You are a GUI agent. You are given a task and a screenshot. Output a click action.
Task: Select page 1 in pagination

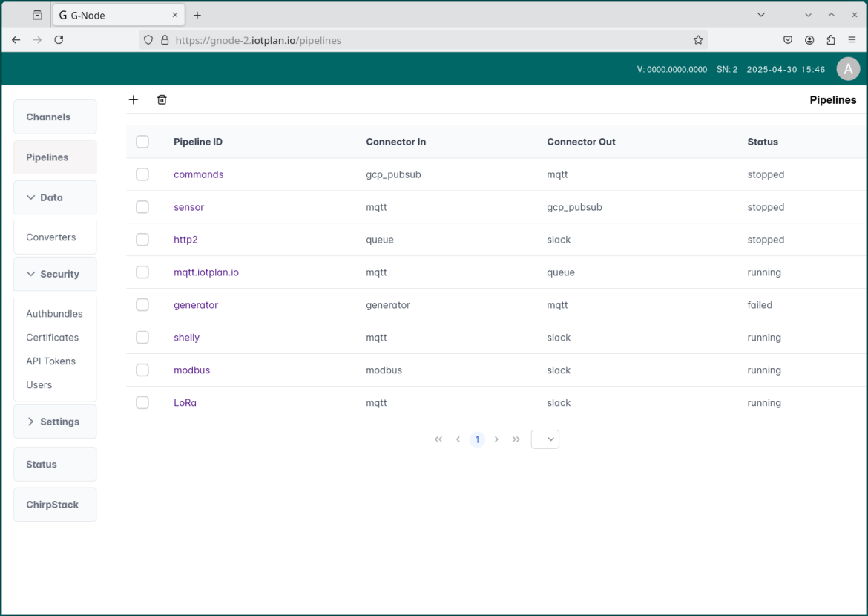click(x=477, y=439)
